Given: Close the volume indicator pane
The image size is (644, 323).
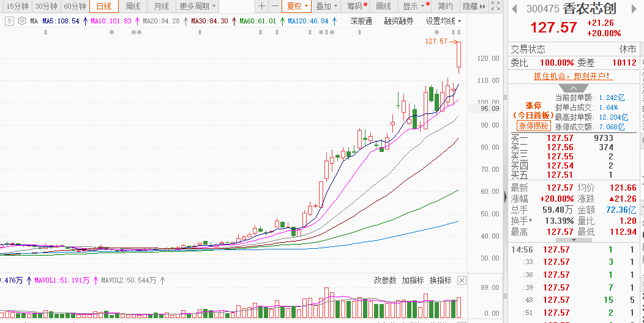Looking at the screenshot, I should click(462, 281).
